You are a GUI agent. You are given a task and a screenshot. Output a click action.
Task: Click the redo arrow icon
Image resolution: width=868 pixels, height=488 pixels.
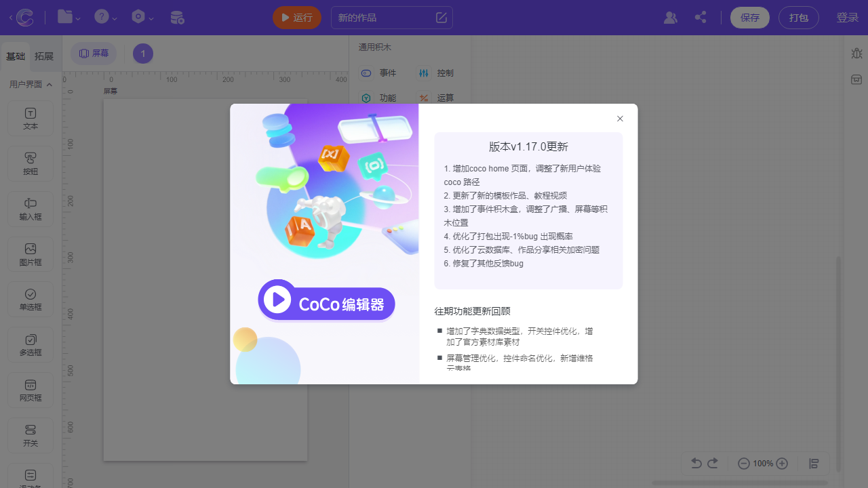[713, 464]
